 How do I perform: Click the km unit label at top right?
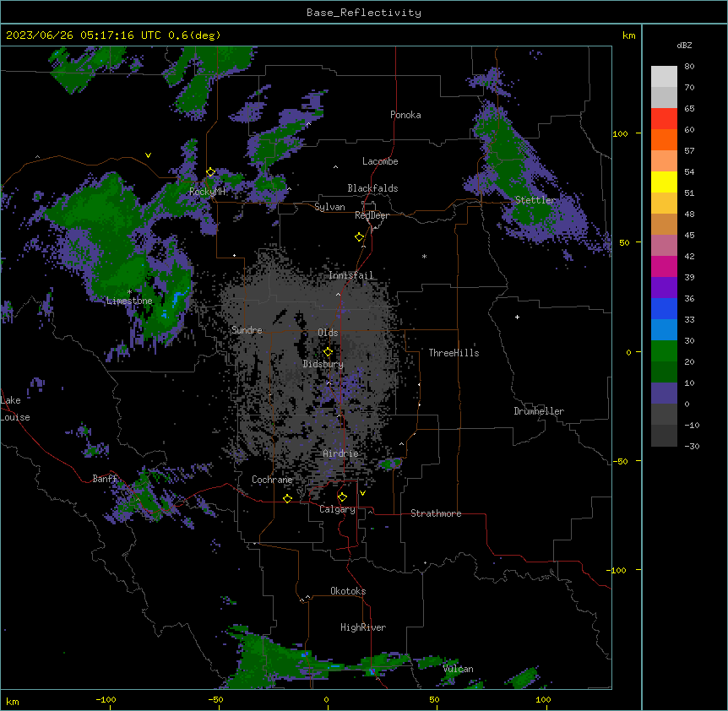pyautogui.click(x=629, y=35)
